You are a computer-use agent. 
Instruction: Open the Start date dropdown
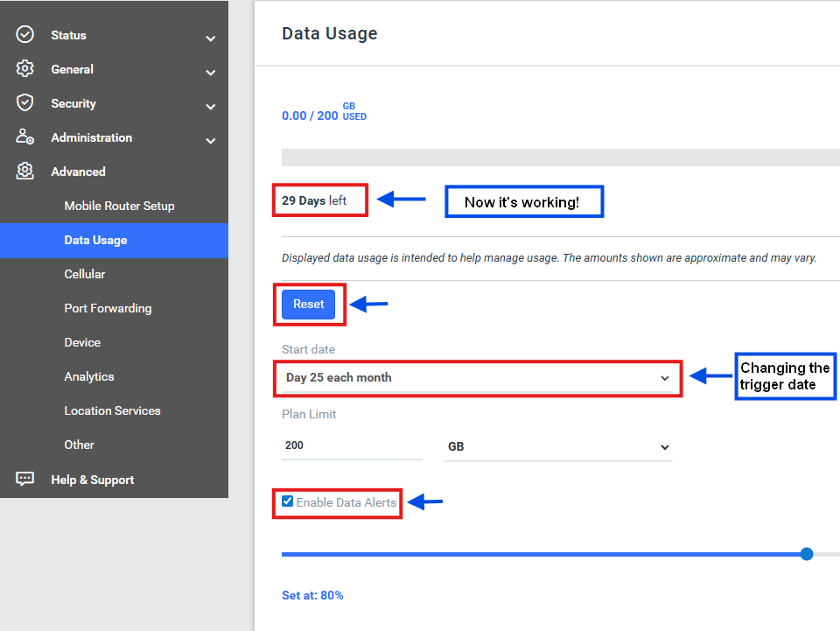coord(477,378)
